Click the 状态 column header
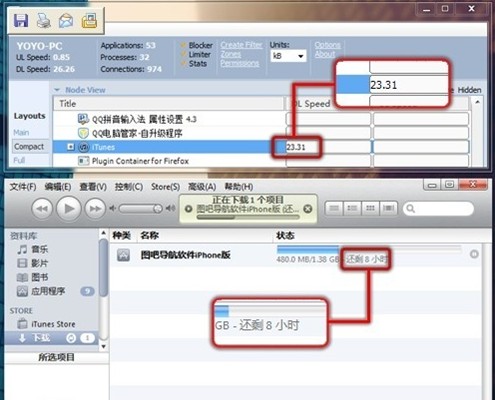 tap(285, 235)
